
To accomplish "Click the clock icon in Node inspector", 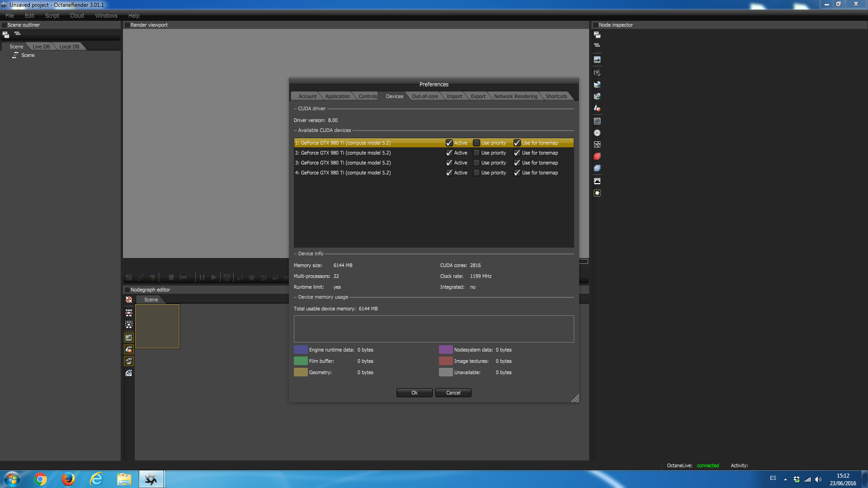I will click(597, 133).
